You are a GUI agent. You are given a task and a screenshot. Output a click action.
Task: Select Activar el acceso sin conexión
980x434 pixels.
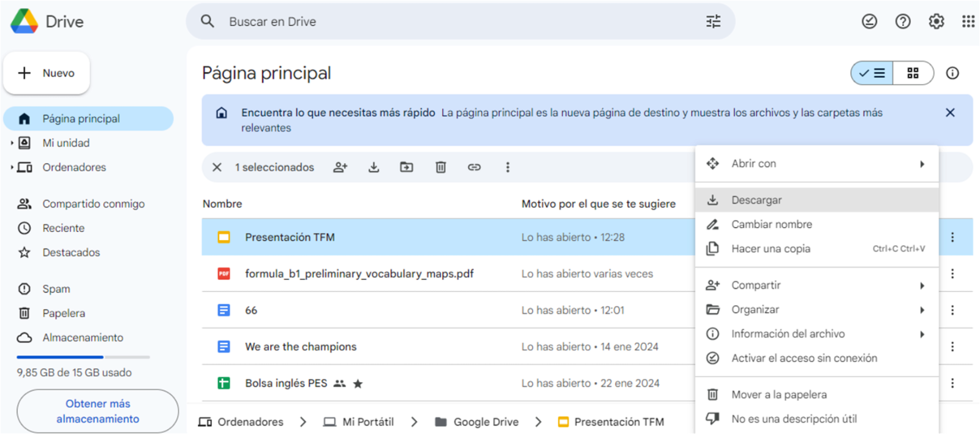[817, 358]
